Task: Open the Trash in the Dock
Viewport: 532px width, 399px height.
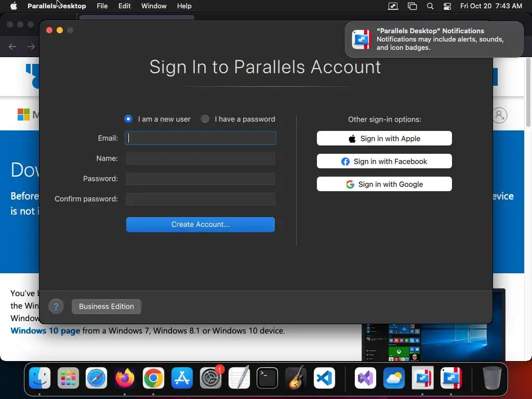Action: coord(492,378)
